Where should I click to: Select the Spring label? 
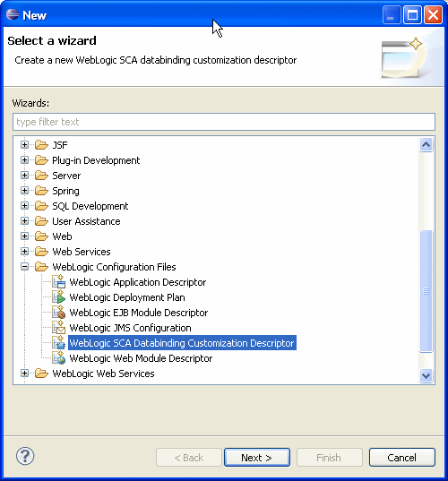coord(65,191)
